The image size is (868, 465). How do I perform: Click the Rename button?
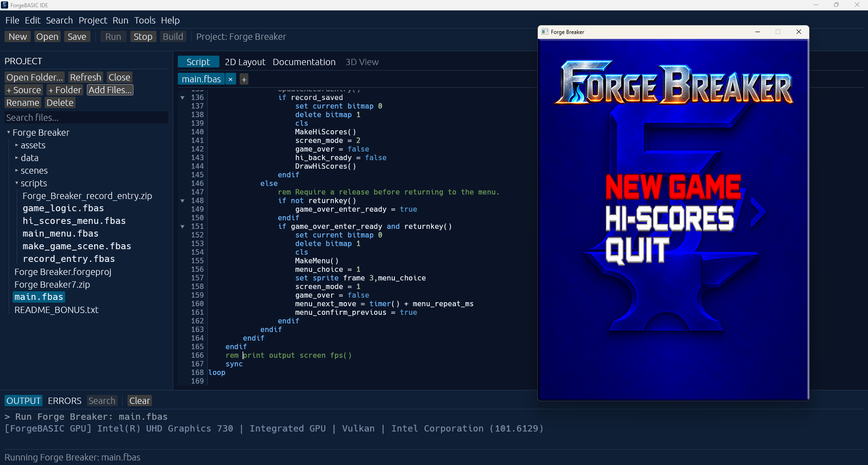coord(23,103)
